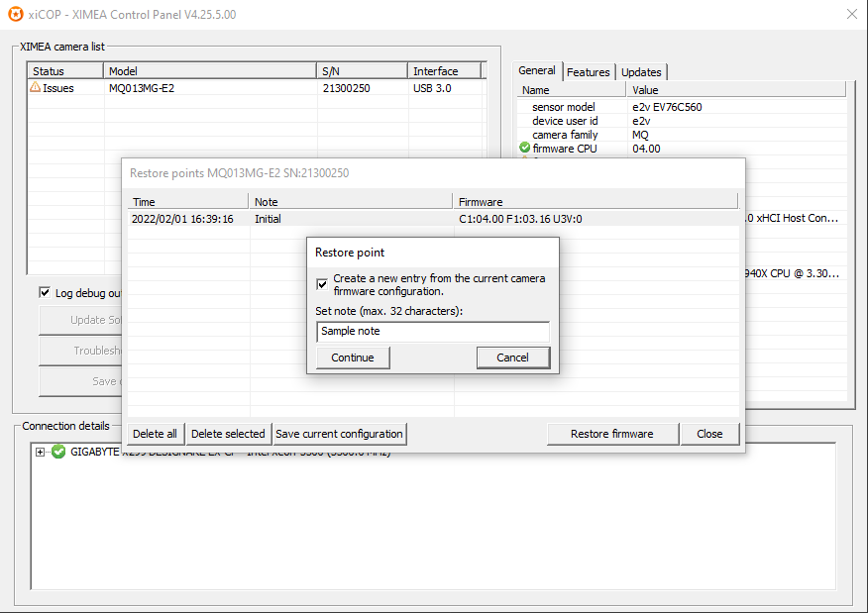Click the xiCOP application logo icon
The image size is (868, 613).
16,15
